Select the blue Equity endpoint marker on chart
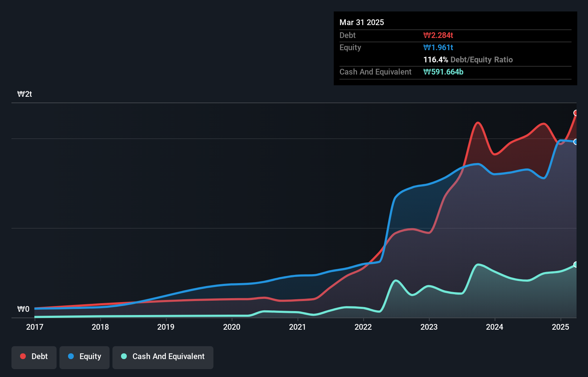 pyautogui.click(x=576, y=142)
